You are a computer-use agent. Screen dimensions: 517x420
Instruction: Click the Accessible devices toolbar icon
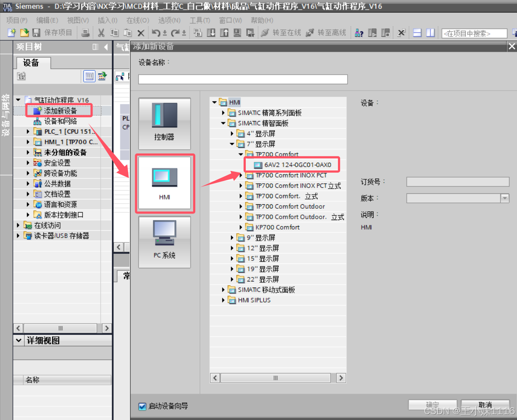point(359,32)
